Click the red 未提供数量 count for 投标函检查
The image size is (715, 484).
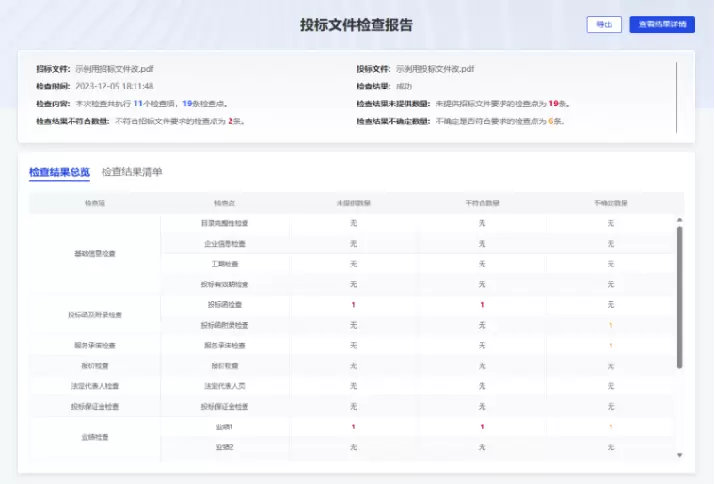pyautogui.click(x=353, y=305)
